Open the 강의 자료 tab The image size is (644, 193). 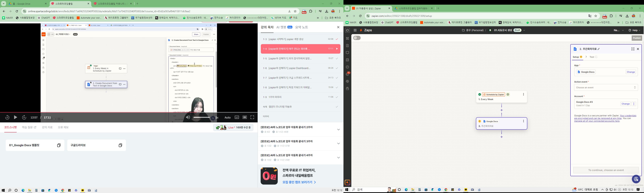(x=47, y=127)
